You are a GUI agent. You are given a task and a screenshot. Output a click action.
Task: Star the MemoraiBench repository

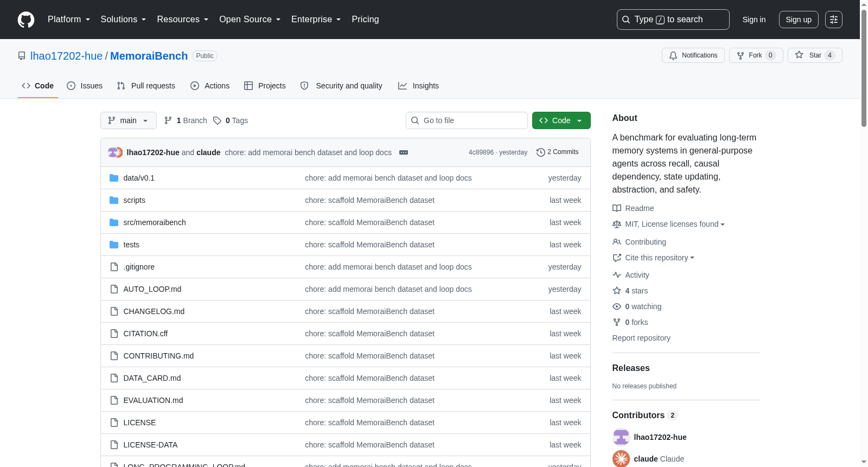point(815,55)
